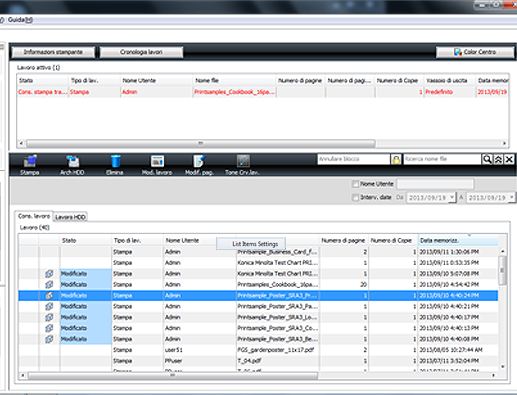
Task: Click job icon in 4:40:24 PM row
Action: coord(49,296)
